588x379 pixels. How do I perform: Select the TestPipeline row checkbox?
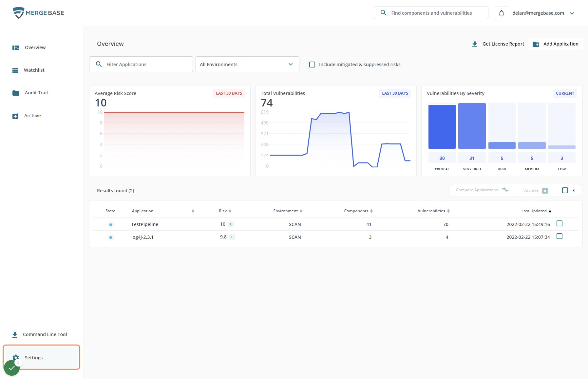click(560, 223)
